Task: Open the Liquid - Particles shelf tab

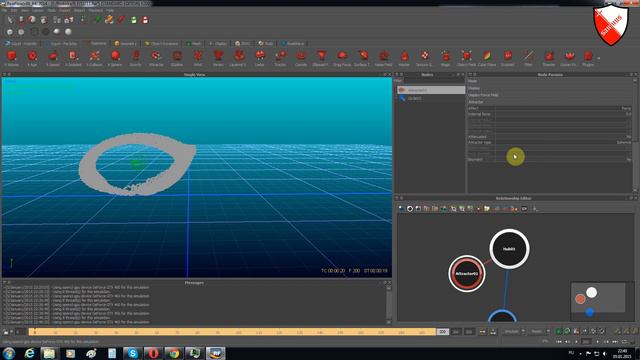Action: click(x=62, y=43)
